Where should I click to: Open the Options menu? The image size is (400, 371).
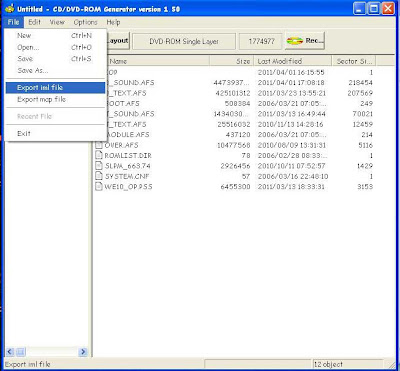[x=86, y=22]
